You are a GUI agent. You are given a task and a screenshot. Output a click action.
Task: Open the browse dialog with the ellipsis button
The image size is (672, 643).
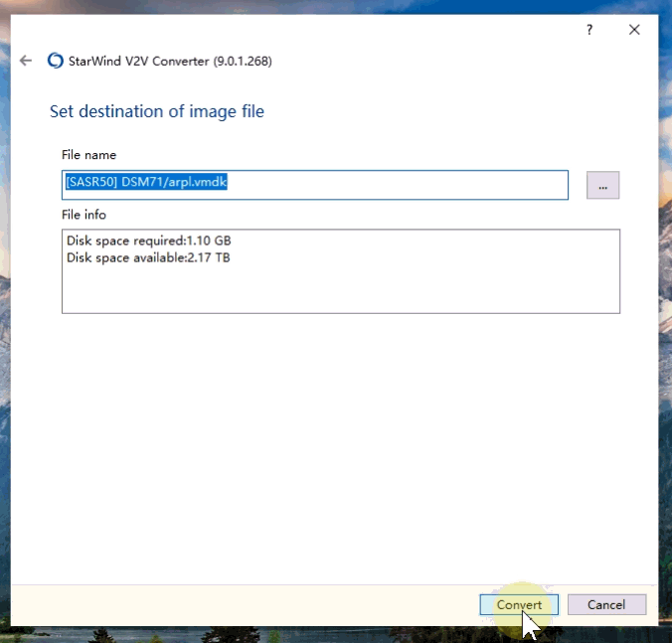[x=602, y=185]
